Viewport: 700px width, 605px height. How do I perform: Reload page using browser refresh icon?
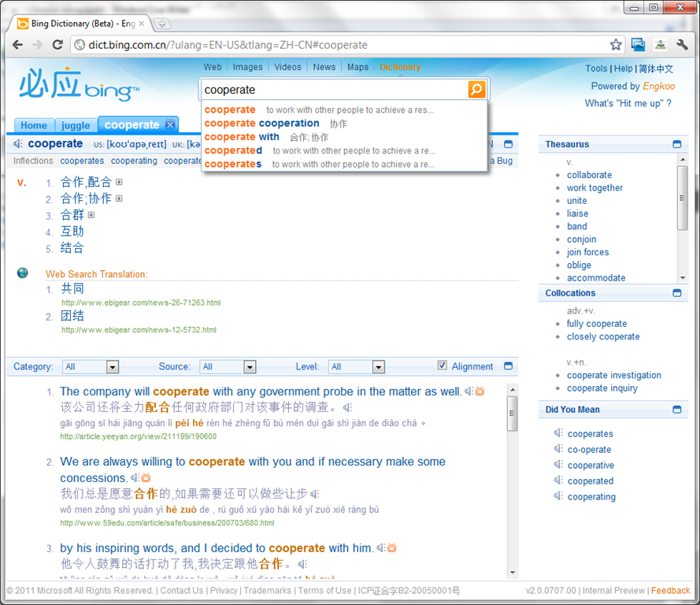tap(57, 45)
